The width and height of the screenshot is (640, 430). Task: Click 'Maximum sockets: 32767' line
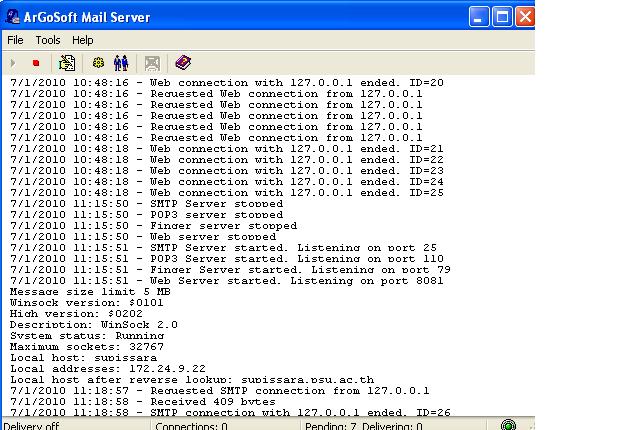[87, 347]
